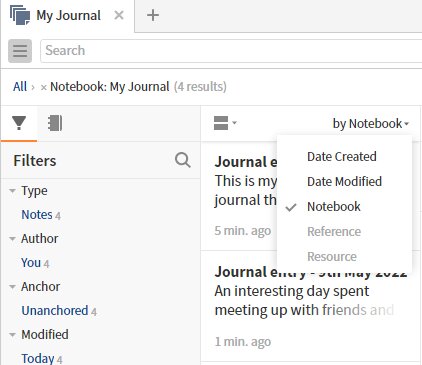Choose Date Modified sort option
The height and width of the screenshot is (365, 422).
(x=344, y=182)
